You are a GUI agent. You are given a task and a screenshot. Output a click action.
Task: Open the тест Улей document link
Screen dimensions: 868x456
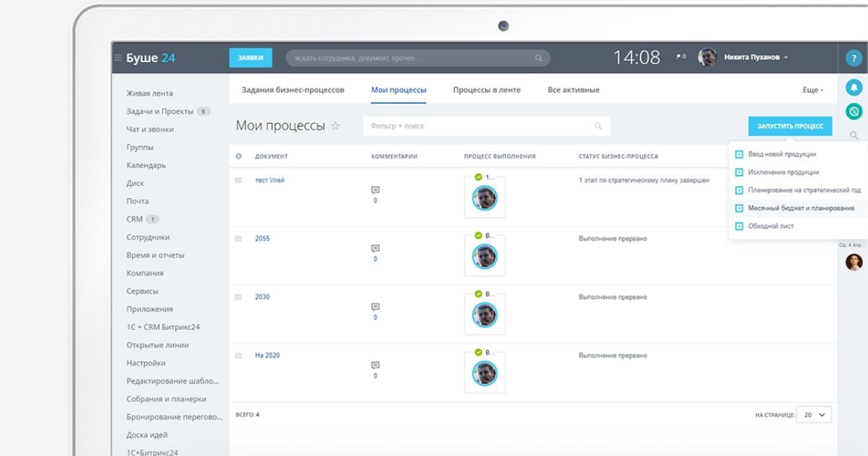pyautogui.click(x=270, y=180)
